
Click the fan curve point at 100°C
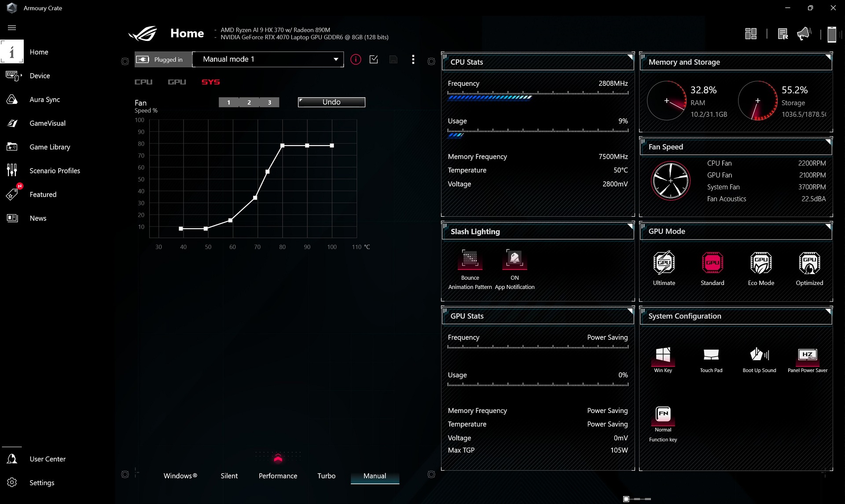click(332, 146)
